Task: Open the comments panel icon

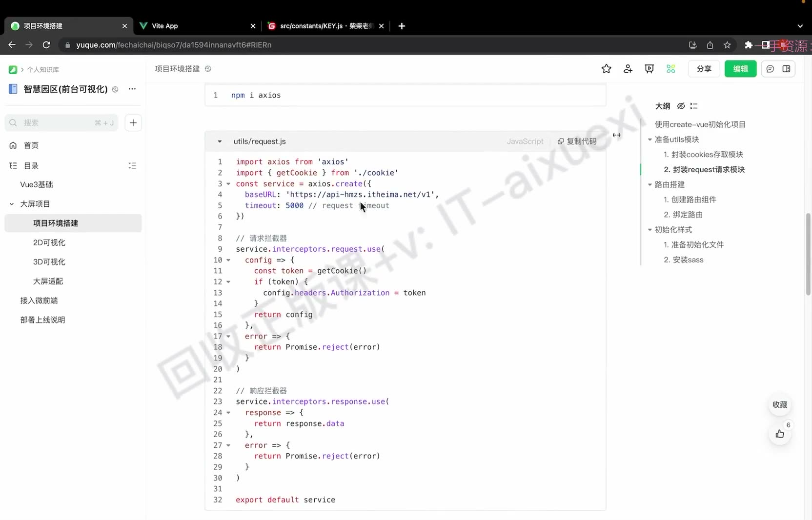Action: click(x=770, y=69)
